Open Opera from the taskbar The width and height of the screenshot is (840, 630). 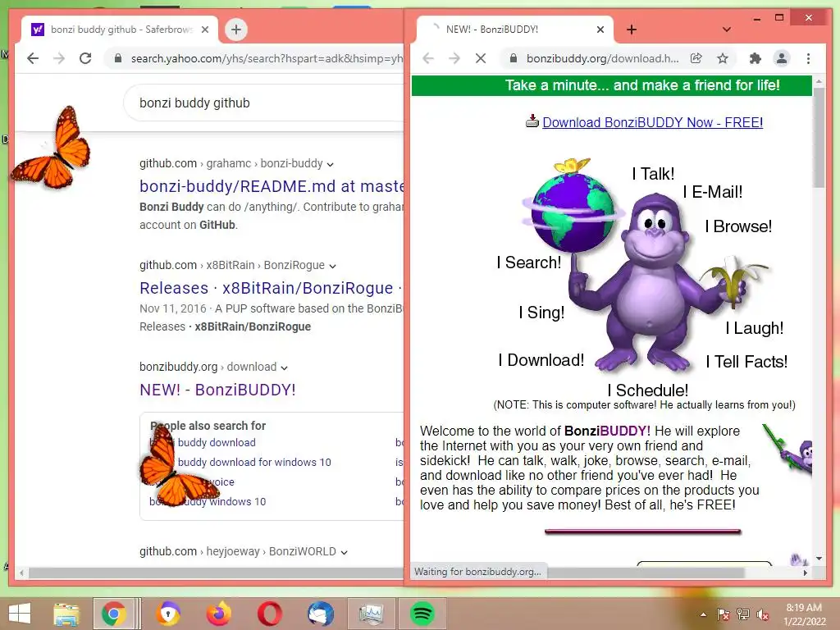click(269, 614)
